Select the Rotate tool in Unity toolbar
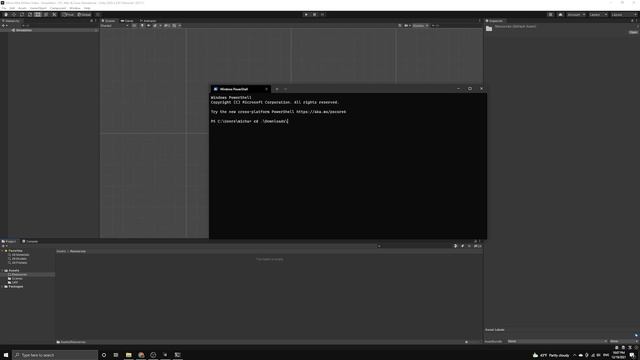640x360 pixels. click(x=22, y=15)
